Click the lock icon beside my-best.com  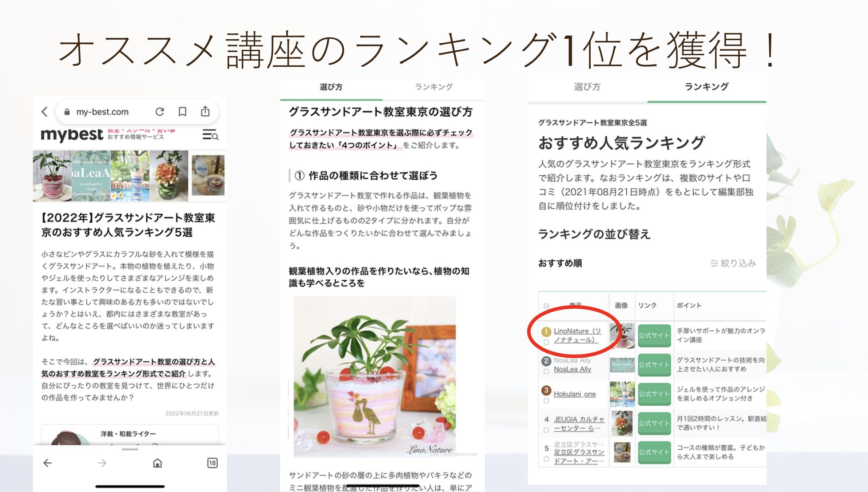tap(67, 112)
